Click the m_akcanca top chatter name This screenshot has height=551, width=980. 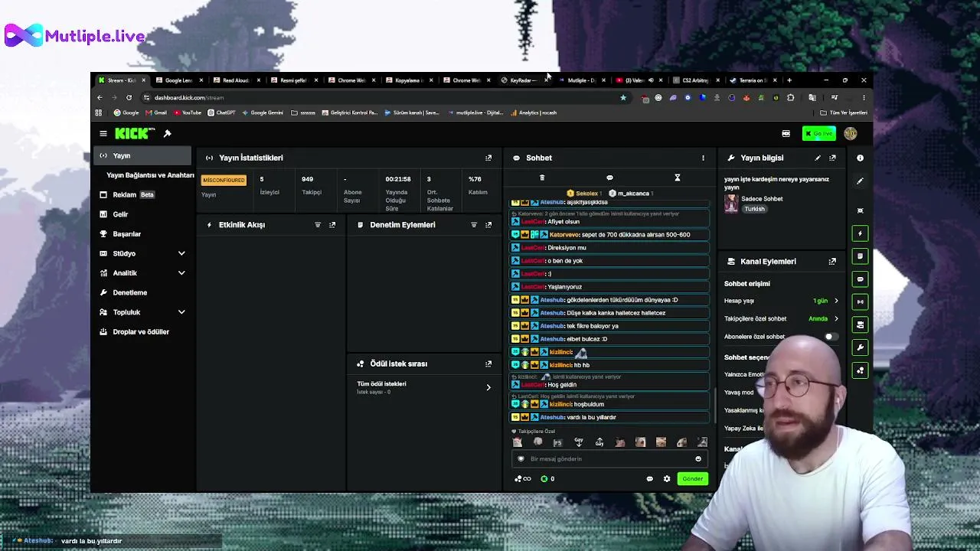click(633, 194)
